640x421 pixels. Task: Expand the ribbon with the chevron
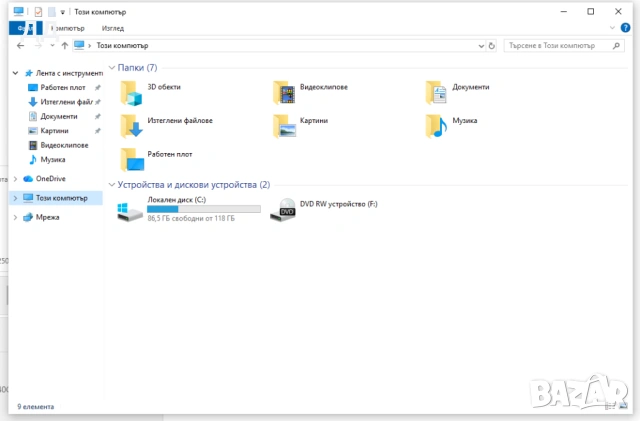[x=612, y=28]
